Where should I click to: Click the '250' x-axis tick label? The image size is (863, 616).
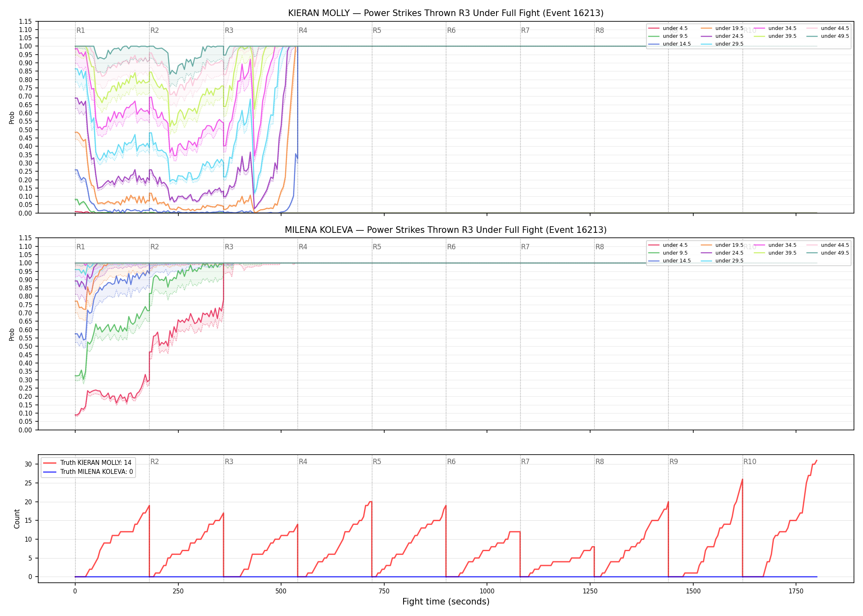(178, 591)
